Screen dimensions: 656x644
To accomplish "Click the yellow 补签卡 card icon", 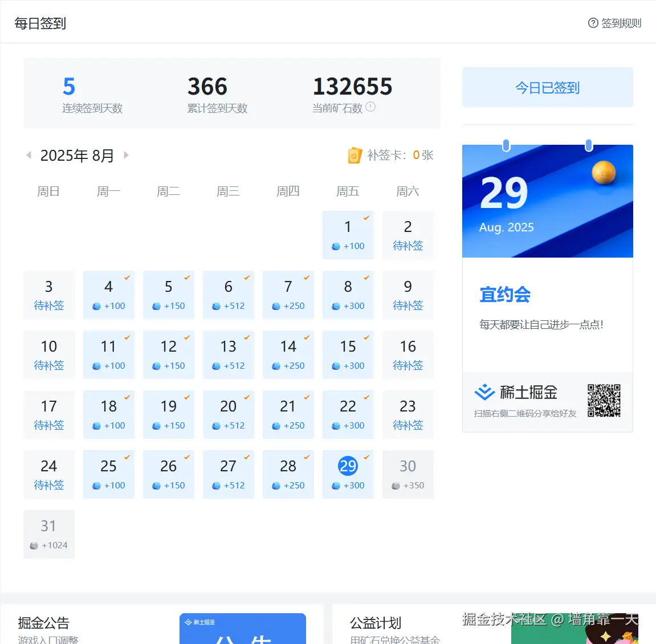I will pyautogui.click(x=355, y=154).
